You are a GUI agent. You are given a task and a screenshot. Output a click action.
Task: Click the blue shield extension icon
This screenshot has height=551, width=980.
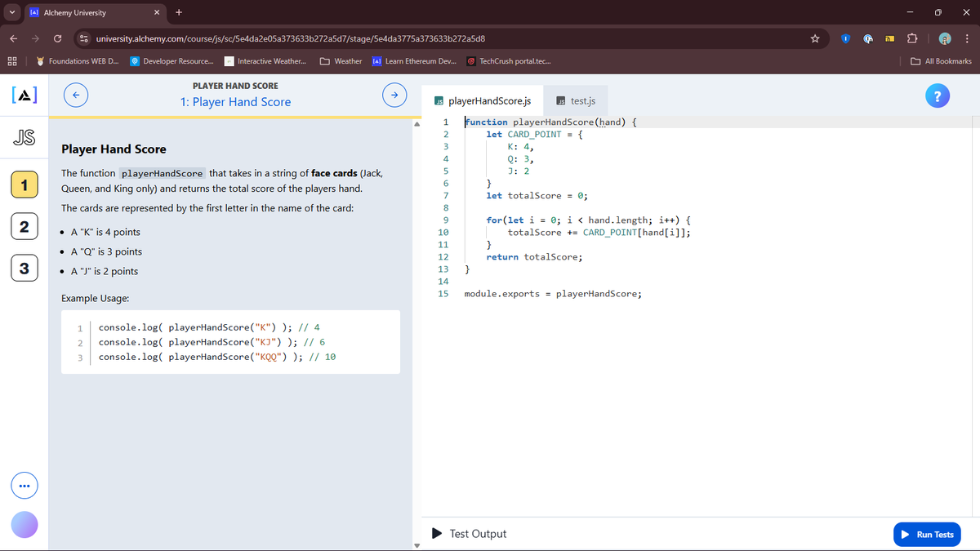[x=845, y=38]
